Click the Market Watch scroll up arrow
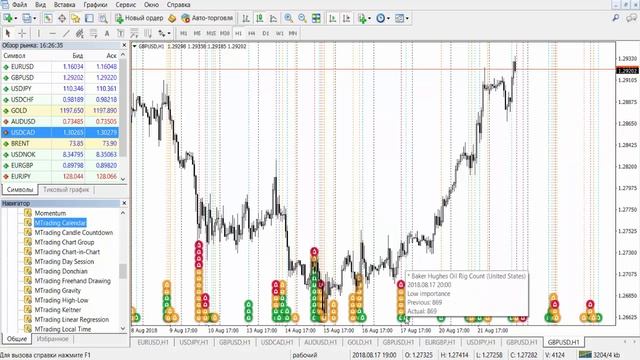This screenshot has height=360, width=640. 123,54
